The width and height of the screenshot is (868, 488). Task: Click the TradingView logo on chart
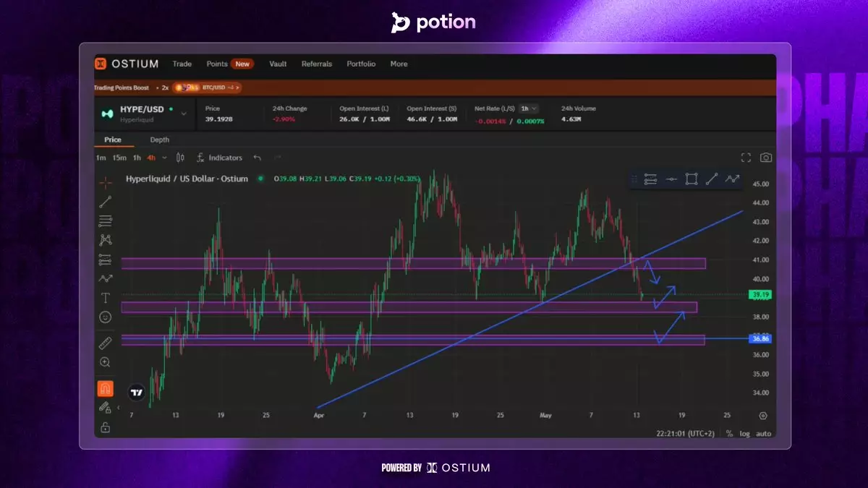point(136,393)
